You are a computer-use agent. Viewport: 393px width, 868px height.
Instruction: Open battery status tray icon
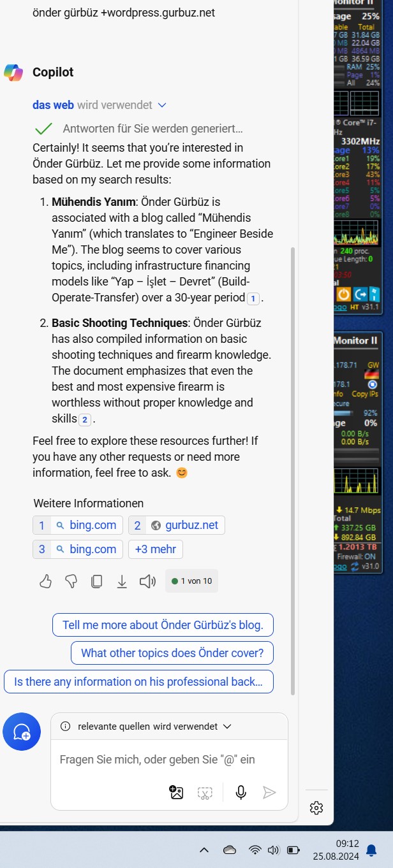(293, 850)
